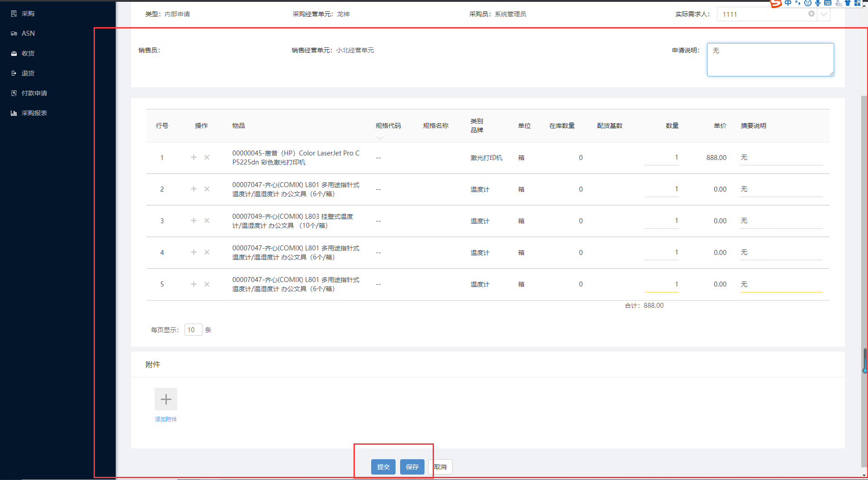This screenshot has height=480, width=868.
Task: Click the 添加附件 link
Action: click(166, 419)
